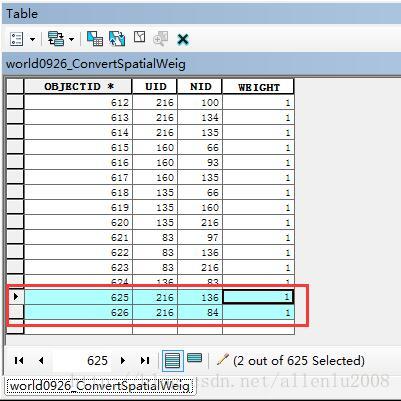The height and width of the screenshot is (401, 401).
Task: Click row selector of record 625
Action: point(15,297)
